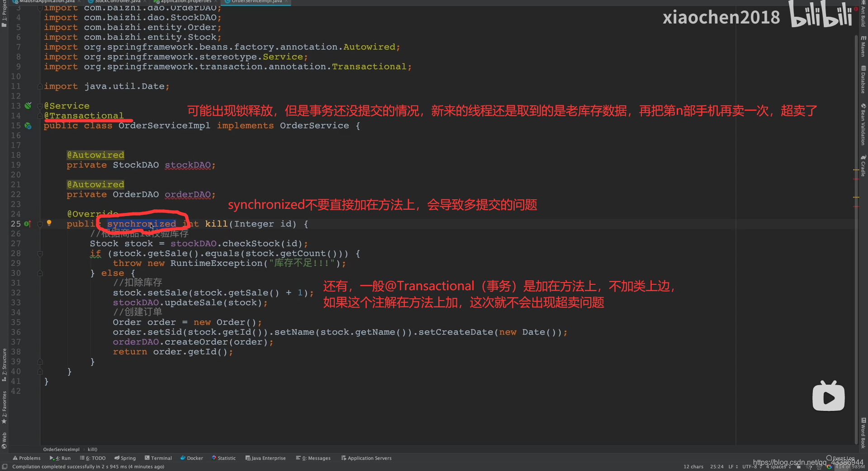868x471 pixels.
Task: Click the compilation completed status message
Action: pyautogui.click(x=88, y=466)
